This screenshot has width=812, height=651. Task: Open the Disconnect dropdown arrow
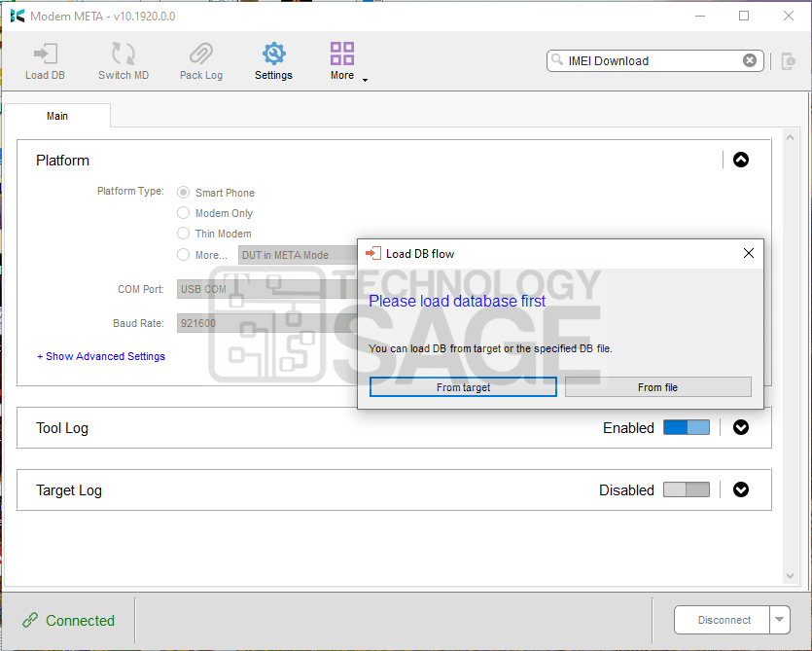(780, 620)
